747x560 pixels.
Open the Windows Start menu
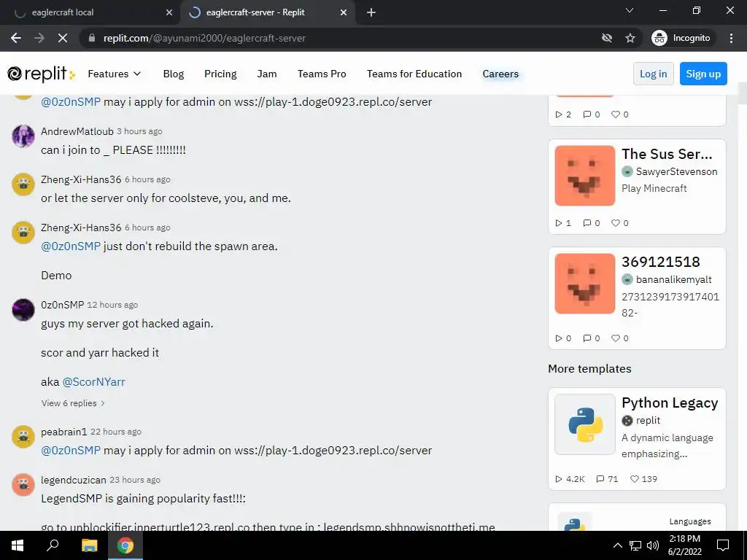[x=18, y=545]
